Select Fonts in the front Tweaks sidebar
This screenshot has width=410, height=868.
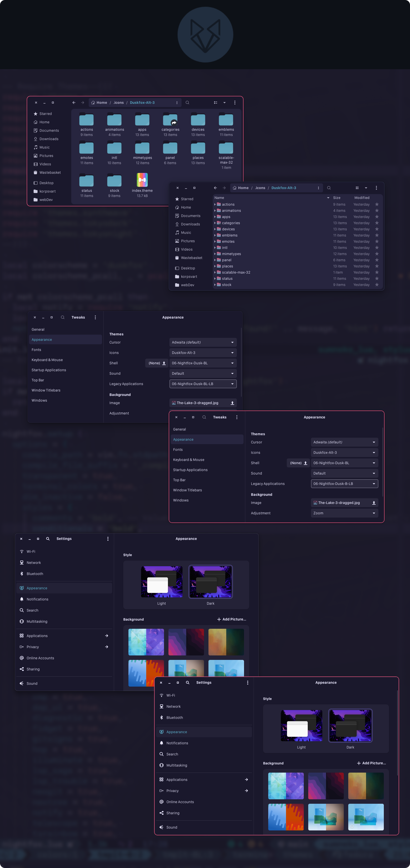coord(207,450)
